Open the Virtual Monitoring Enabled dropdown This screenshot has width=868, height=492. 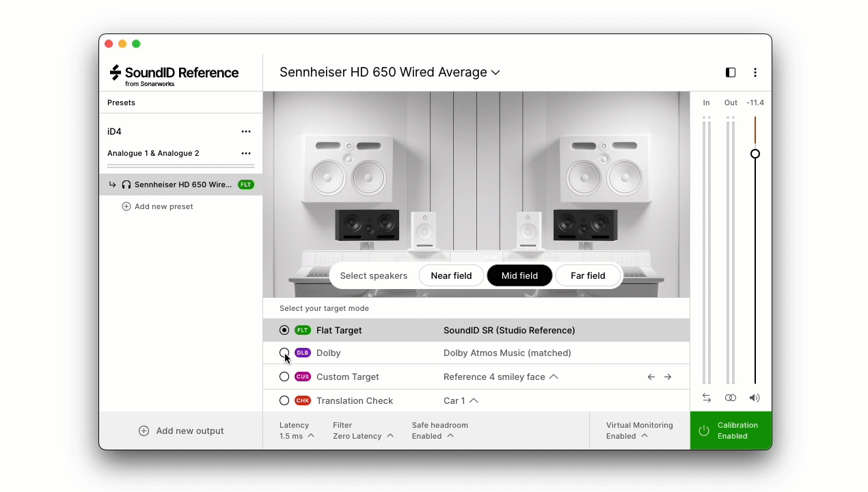click(x=639, y=430)
